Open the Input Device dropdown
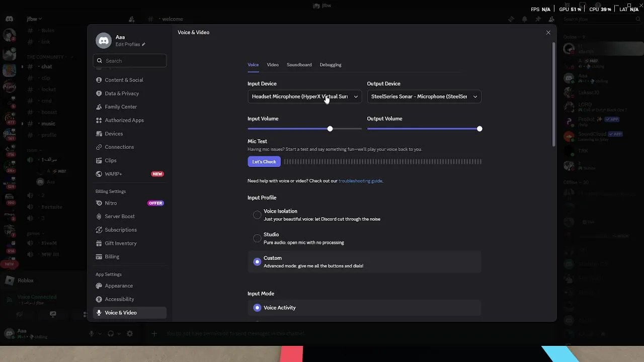Screen dimensions: 644x362 (304, 97)
